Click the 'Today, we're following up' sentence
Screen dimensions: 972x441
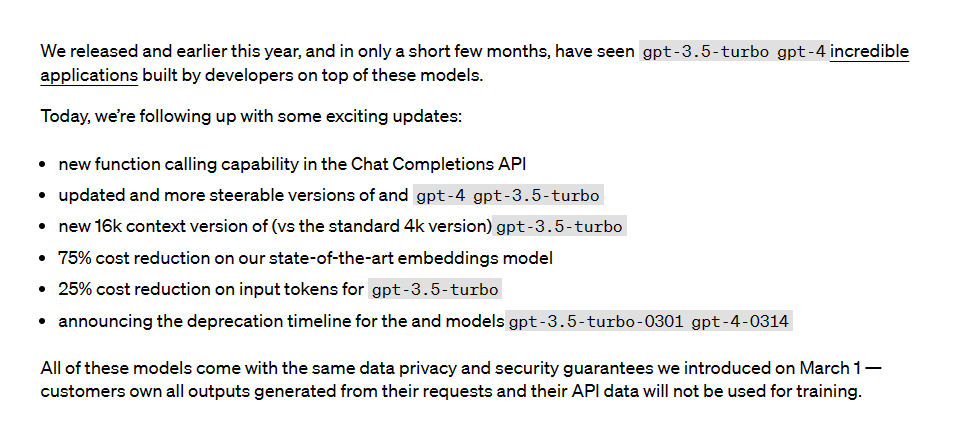coord(251,117)
